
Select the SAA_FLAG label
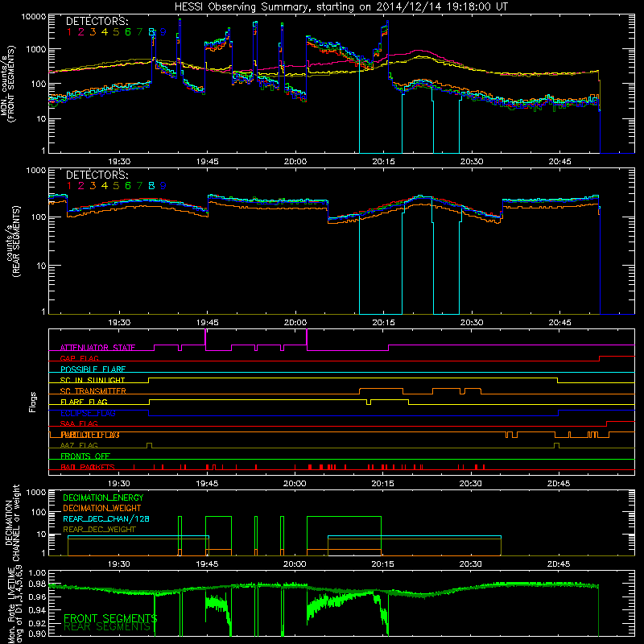click(79, 423)
